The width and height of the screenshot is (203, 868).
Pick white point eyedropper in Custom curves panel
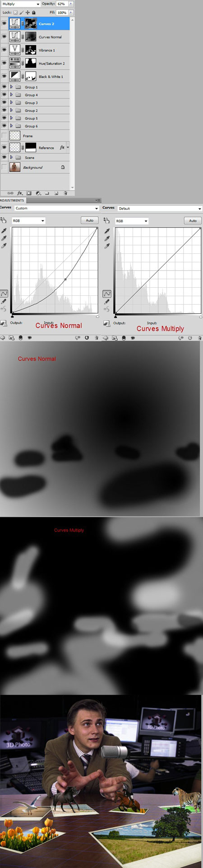pos(4,246)
